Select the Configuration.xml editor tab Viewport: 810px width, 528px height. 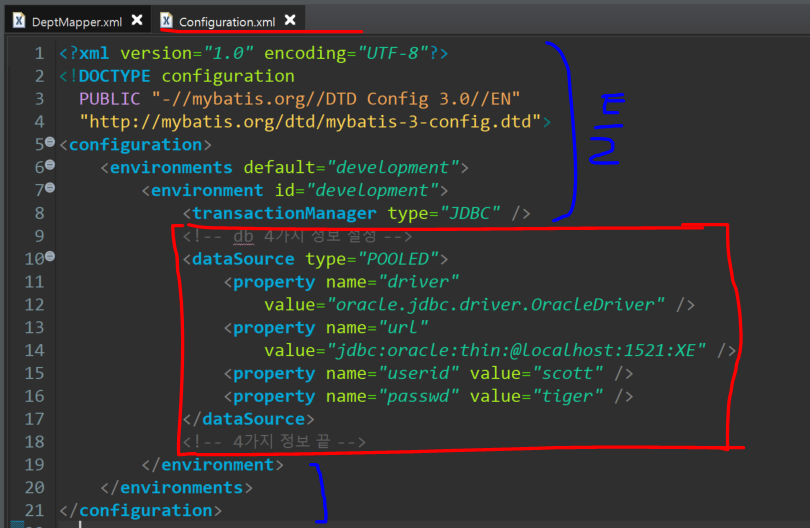(x=227, y=22)
